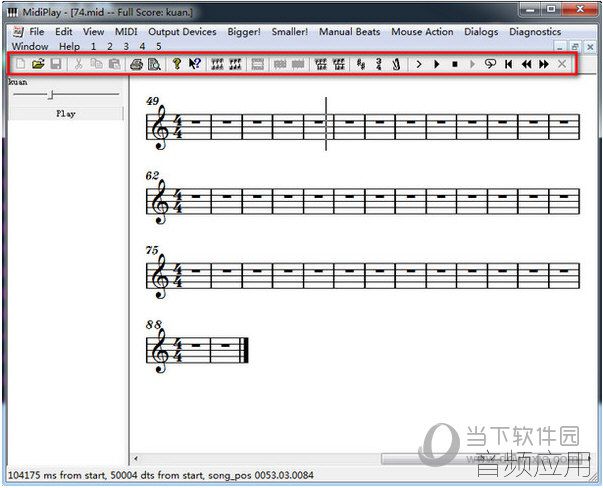Viewport: 603px width, 488px height.
Task: Select menu item 1
Action: tap(93, 47)
